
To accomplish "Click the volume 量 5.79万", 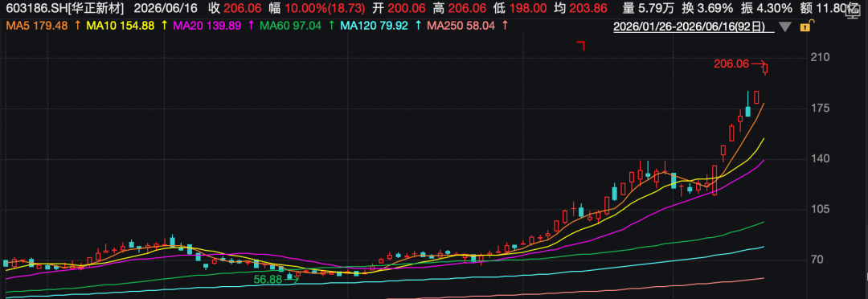I will pos(649,9).
